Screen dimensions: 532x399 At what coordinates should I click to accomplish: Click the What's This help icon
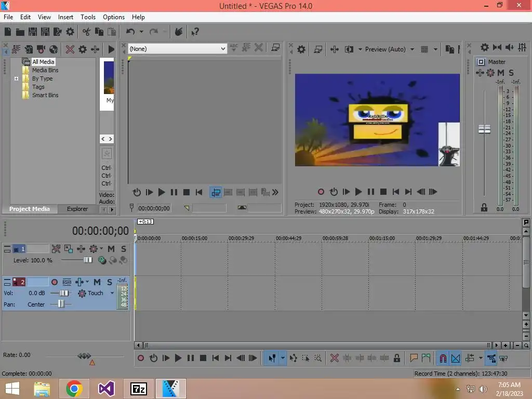coord(195,32)
